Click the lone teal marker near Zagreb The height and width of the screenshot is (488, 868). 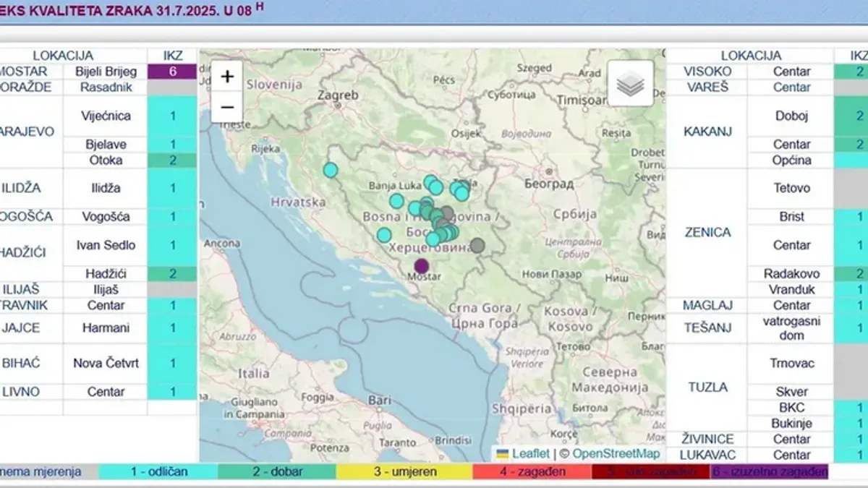click(331, 168)
